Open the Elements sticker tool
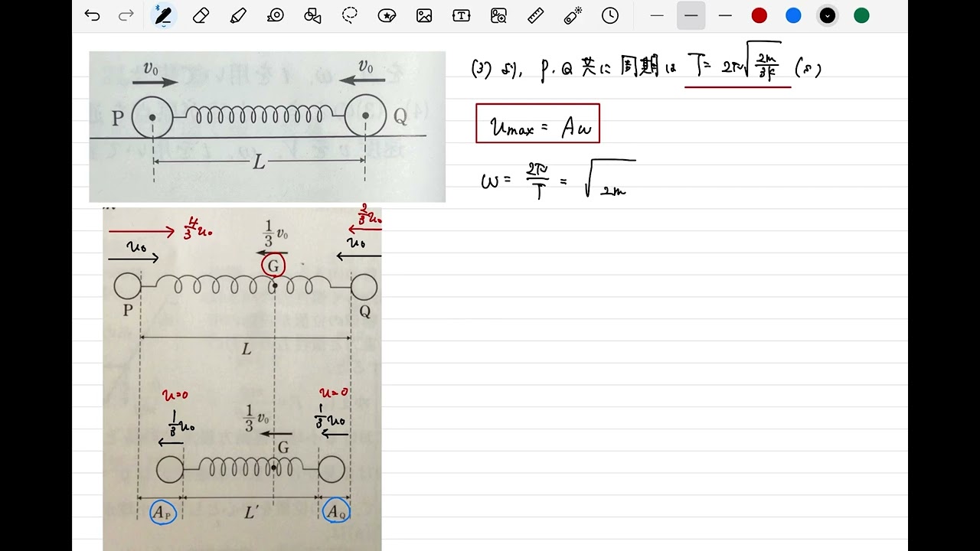980x551 pixels. pyautogui.click(x=387, y=15)
